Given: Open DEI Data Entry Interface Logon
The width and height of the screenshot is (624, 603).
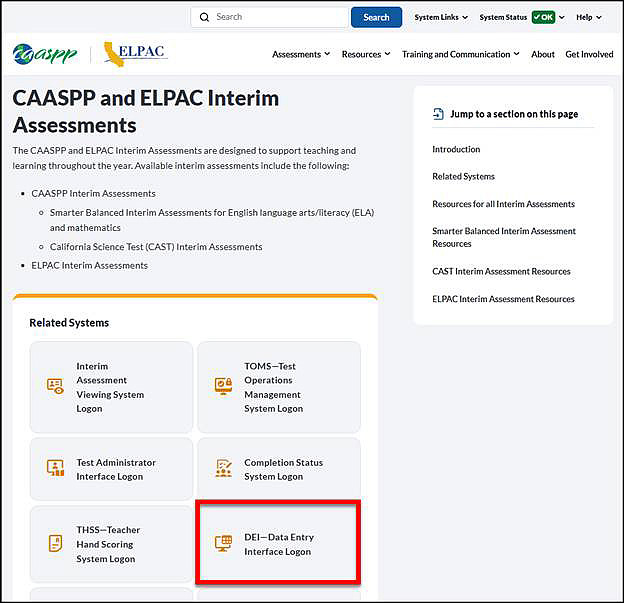Looking at the screenshot, I should [x=278, y=543].
